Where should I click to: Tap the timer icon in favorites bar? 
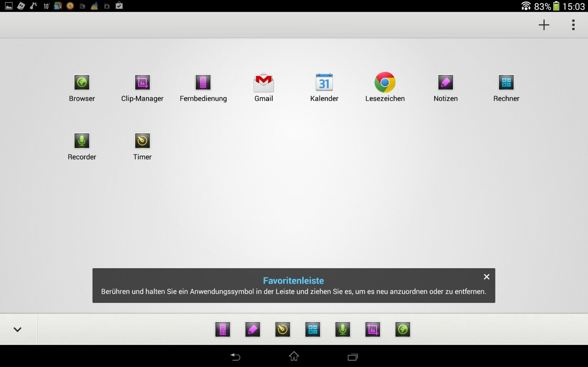tap(283, 330)
